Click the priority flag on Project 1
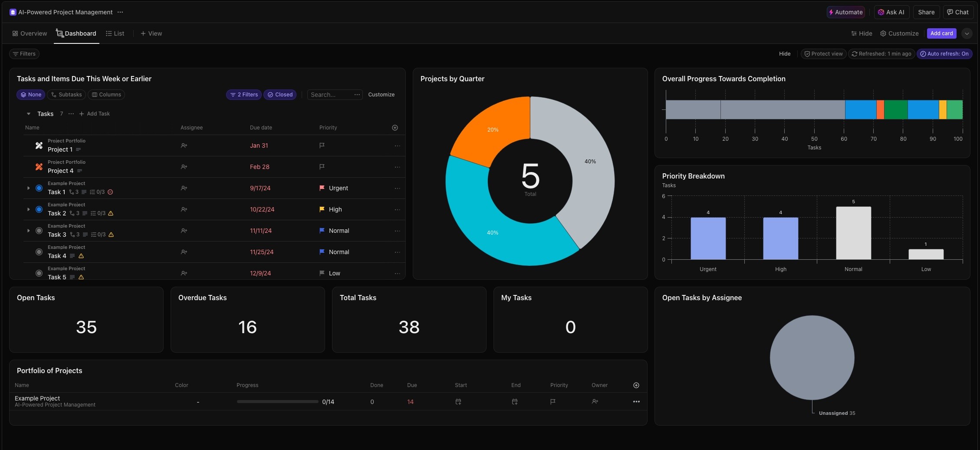The image size is (980, 450). pos(322,145)
